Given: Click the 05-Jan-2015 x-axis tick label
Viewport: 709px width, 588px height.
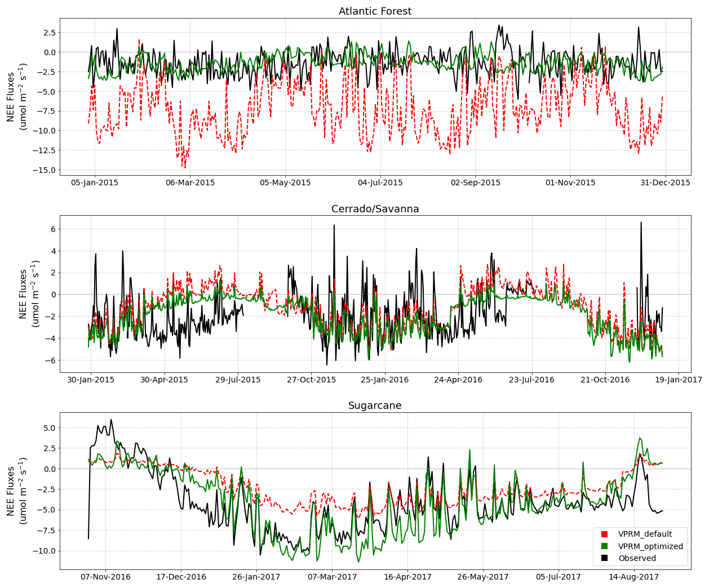Looking at the screenshot, I should coord(95,182).
